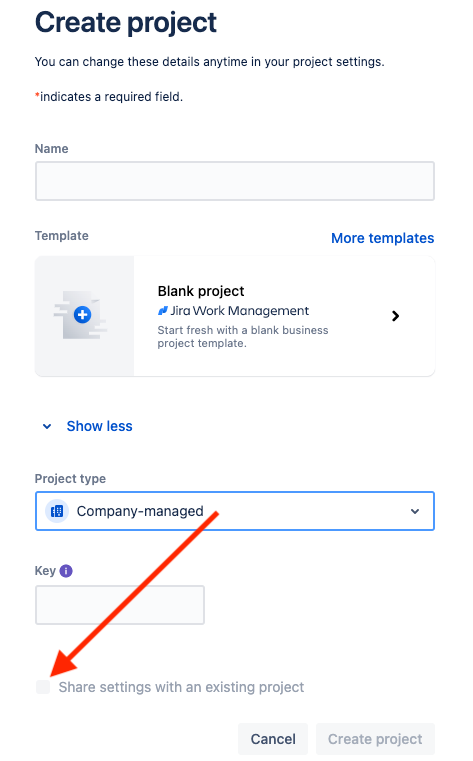
Task: Click the Key input field
Action: (x=120, y=605)
